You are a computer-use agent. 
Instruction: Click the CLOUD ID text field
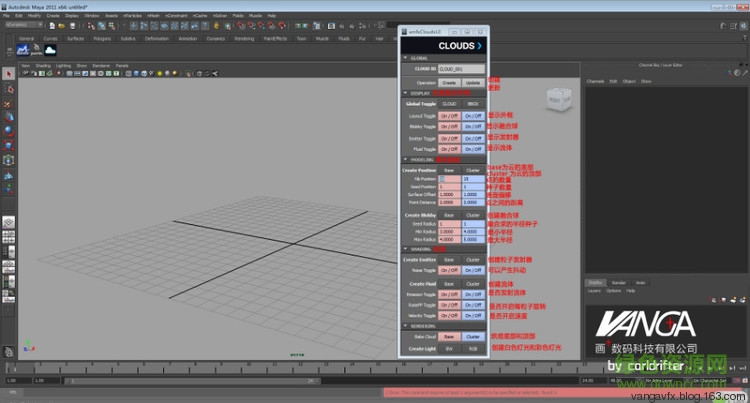tap(460, 68)
